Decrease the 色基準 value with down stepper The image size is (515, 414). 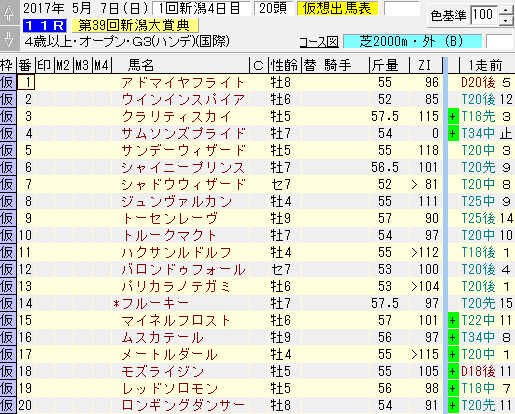click(x=506, y=20)
